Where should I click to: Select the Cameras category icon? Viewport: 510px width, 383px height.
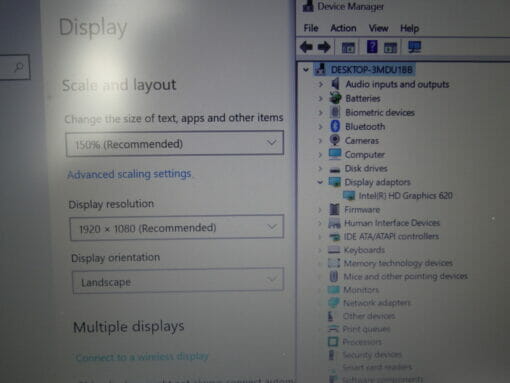(x=335, y=140)
